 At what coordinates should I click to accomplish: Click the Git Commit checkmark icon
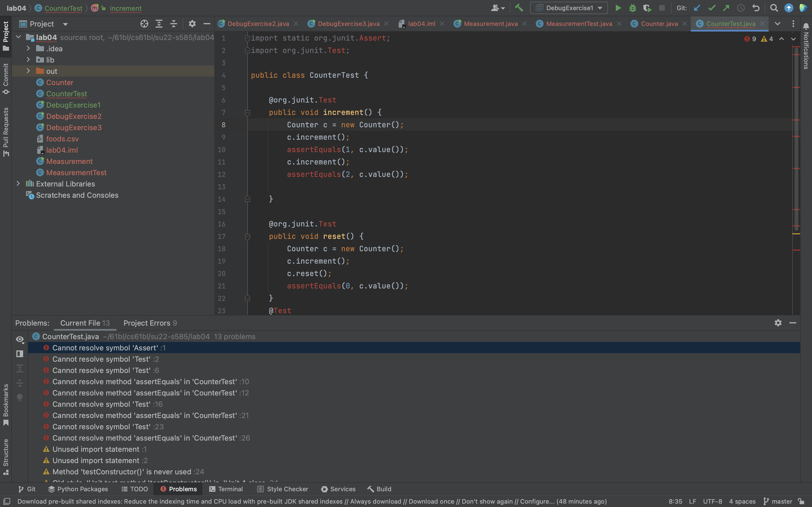(712, 8)
